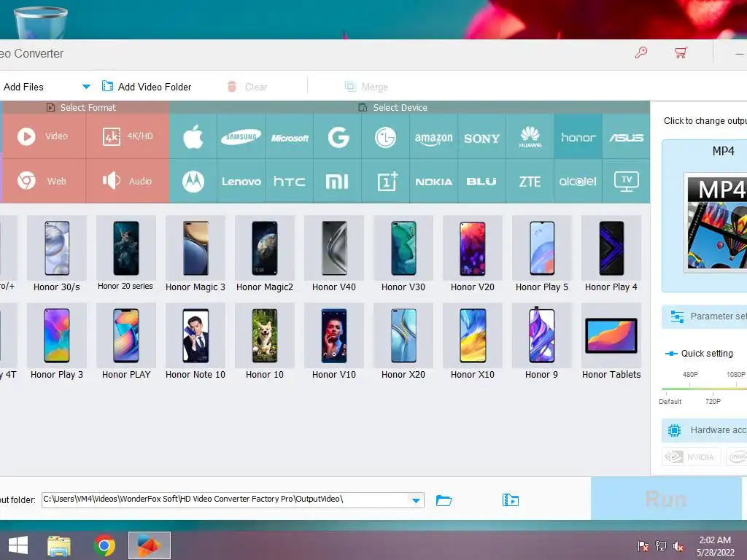747x560 pixels.
Task: Click the Merge button
Action: click(x=366, y=87)
